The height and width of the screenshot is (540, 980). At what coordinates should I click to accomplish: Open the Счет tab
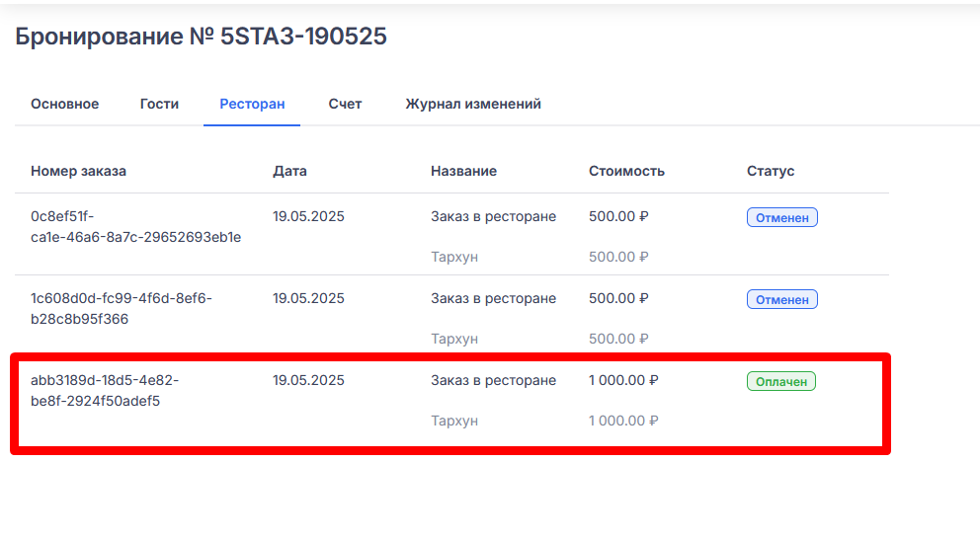345,104
